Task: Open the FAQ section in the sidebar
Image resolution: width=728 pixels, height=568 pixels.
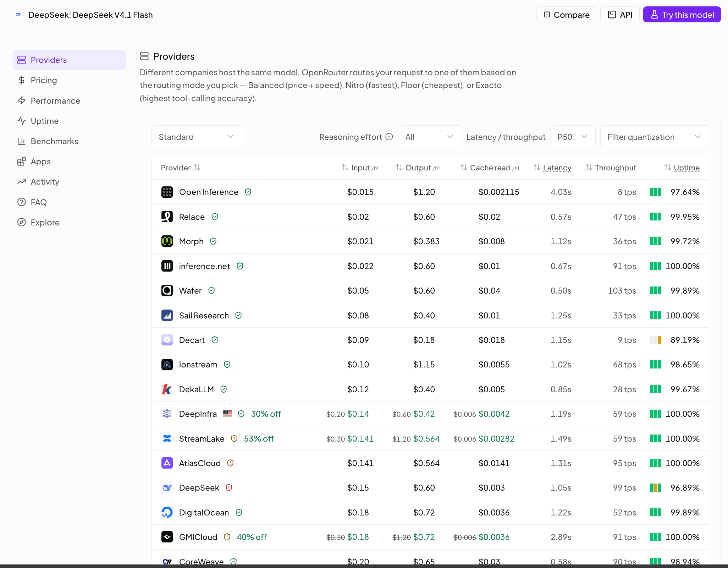Action: point(70,202)
